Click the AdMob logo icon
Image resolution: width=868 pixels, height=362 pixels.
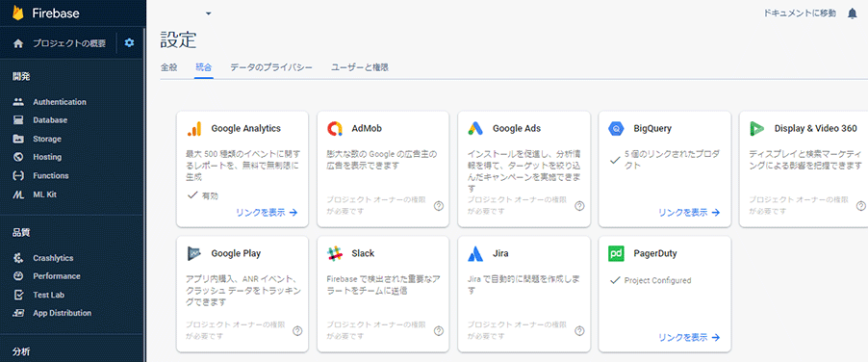[x=335, y=129]
